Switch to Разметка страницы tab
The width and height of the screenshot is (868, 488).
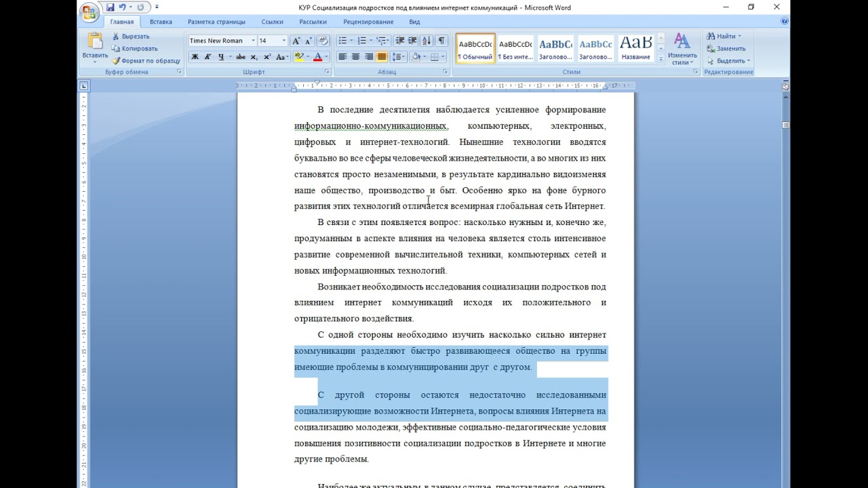(x=216, y=22)
